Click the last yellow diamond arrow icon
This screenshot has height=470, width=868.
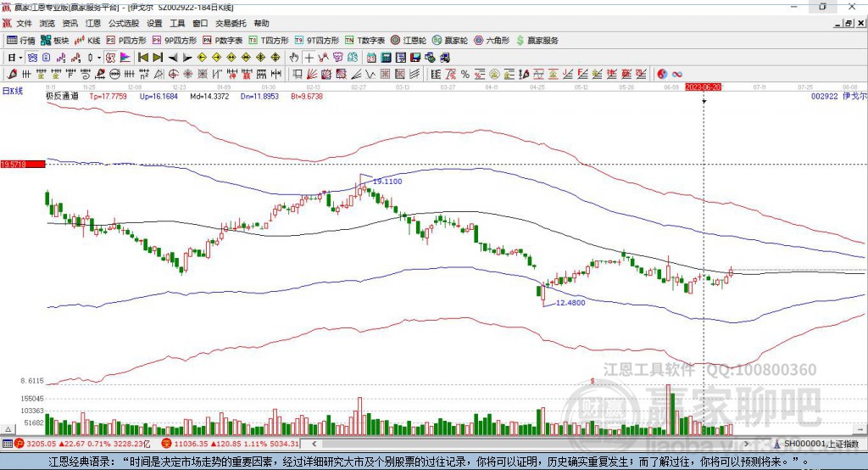(275, 58)
